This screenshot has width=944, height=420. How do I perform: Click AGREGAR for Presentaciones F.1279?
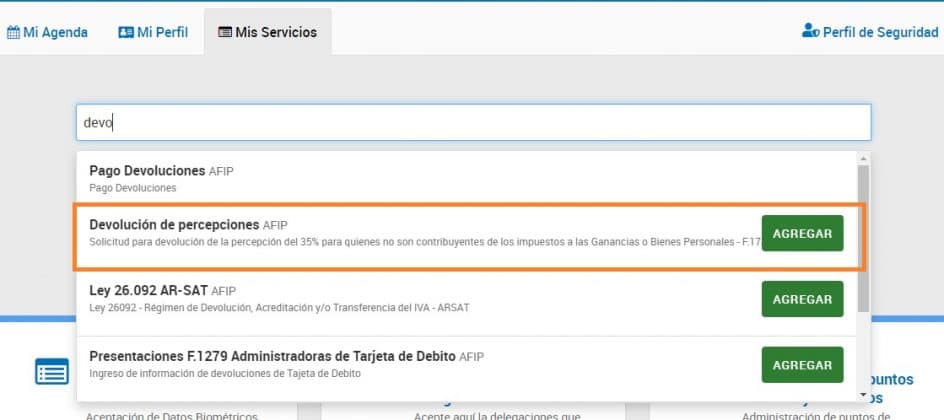click(803, 365)
